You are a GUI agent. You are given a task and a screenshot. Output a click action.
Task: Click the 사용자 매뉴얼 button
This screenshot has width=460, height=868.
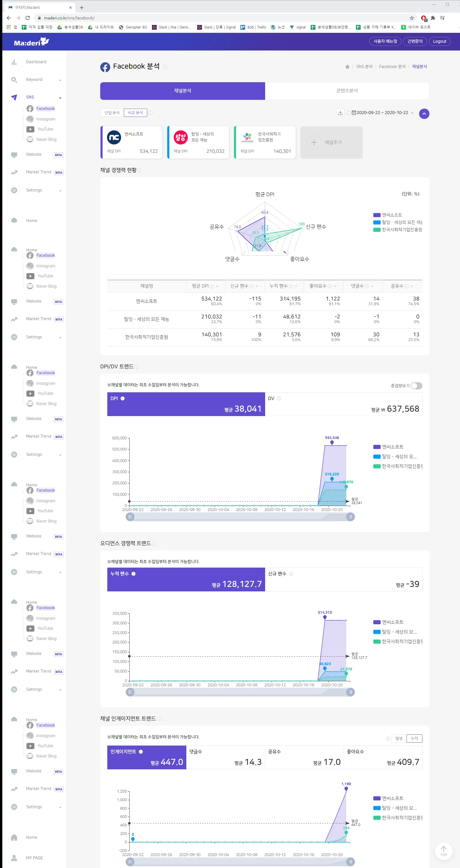coord(385,41)
